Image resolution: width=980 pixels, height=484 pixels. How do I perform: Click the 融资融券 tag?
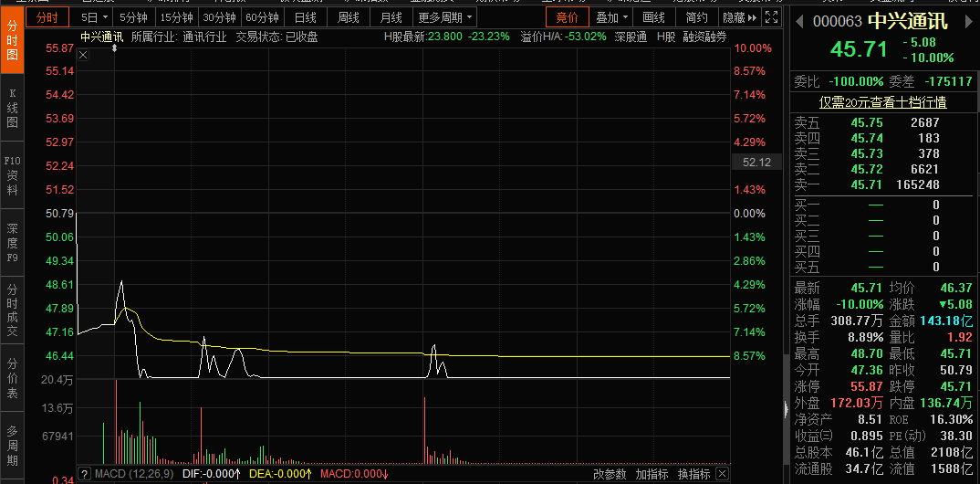[x=705, y=37]
